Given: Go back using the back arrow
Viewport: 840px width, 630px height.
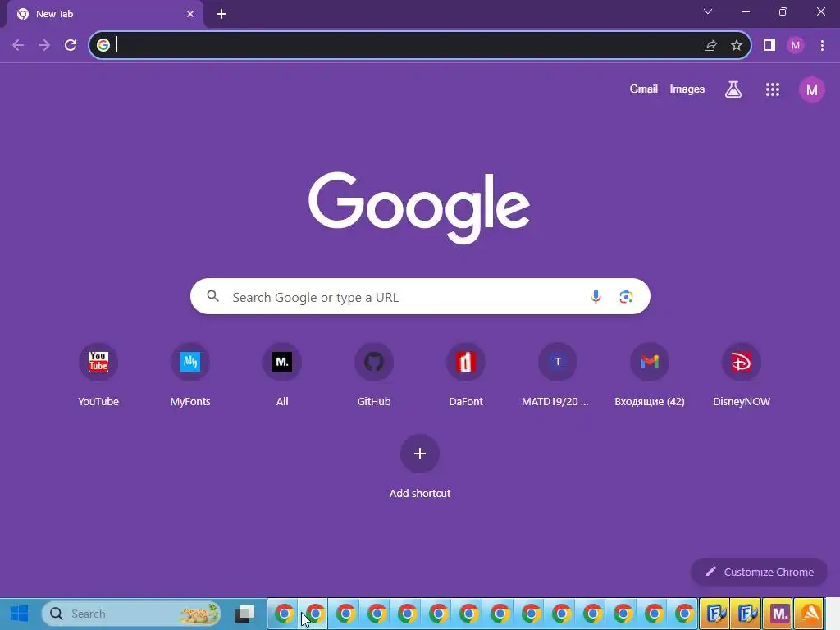Looking at the screenshot, I should coord(18,46).
